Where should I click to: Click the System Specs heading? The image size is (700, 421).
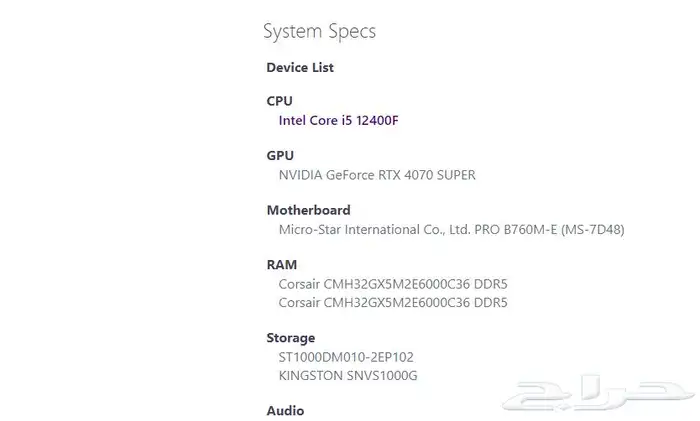point(319,31)
